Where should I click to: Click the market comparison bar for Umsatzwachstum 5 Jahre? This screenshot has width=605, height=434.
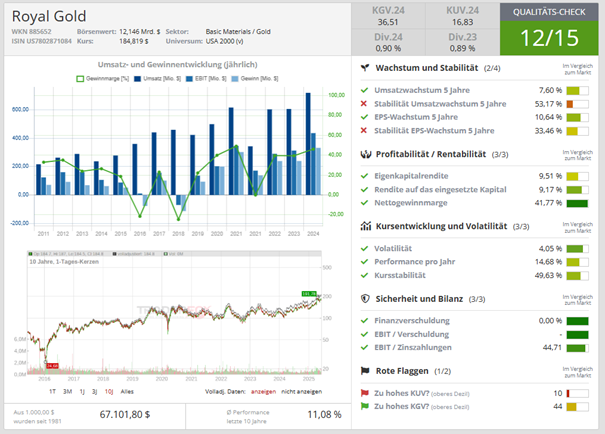pos(577,91)
